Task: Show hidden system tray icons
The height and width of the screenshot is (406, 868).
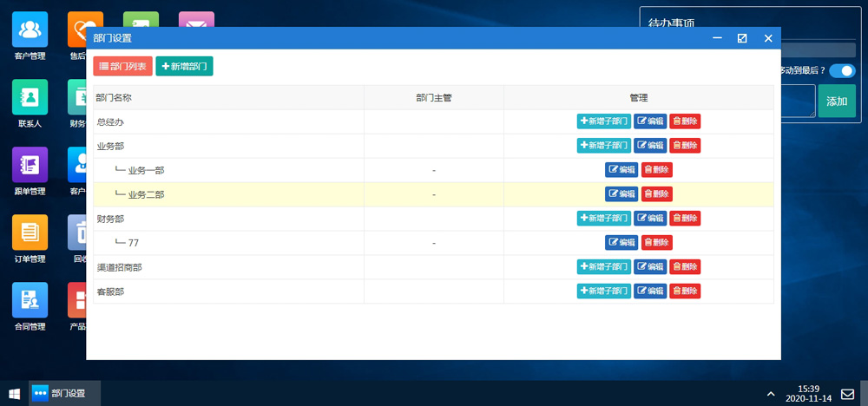Action: point(772,394)
